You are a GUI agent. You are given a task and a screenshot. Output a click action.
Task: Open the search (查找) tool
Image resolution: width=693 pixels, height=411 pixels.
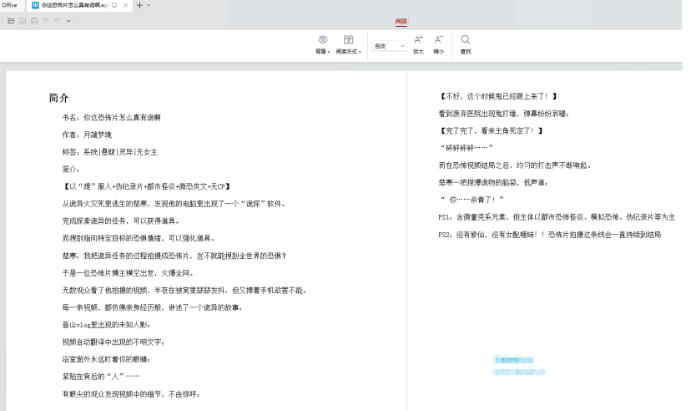(465, 45)
